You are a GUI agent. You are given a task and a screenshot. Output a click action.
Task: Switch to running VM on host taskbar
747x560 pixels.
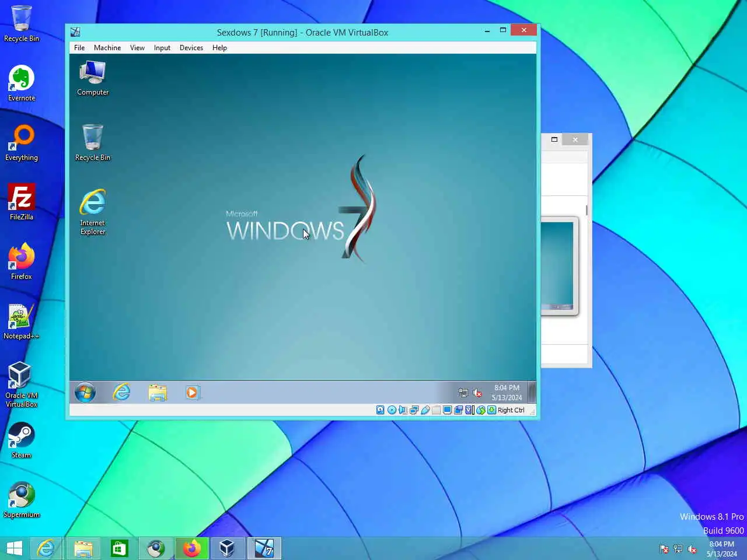pos(264,548)
